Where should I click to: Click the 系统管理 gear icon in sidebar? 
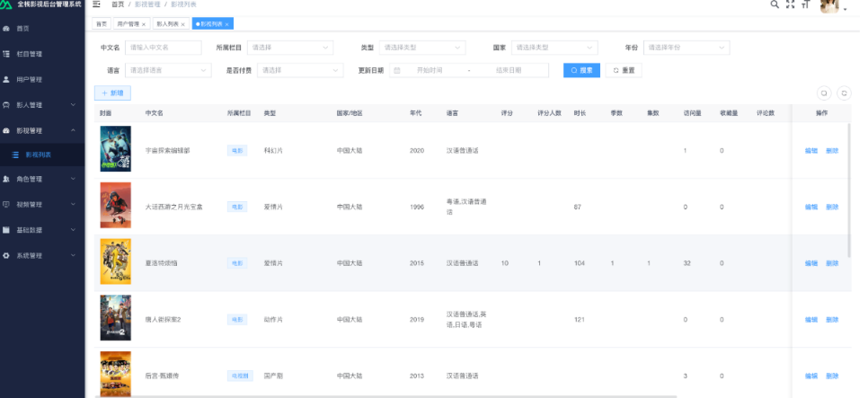point(6,255)
